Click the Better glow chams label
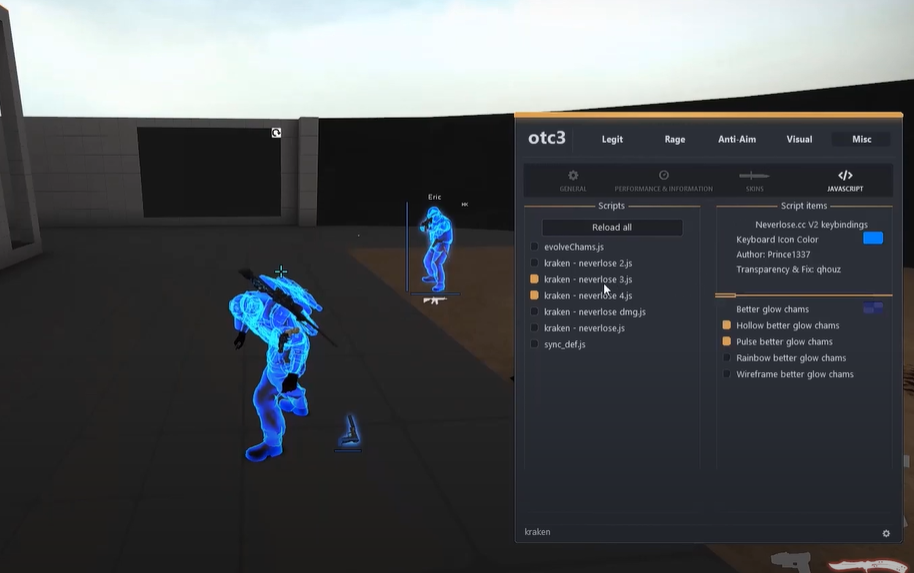 [x=772, y=309]
